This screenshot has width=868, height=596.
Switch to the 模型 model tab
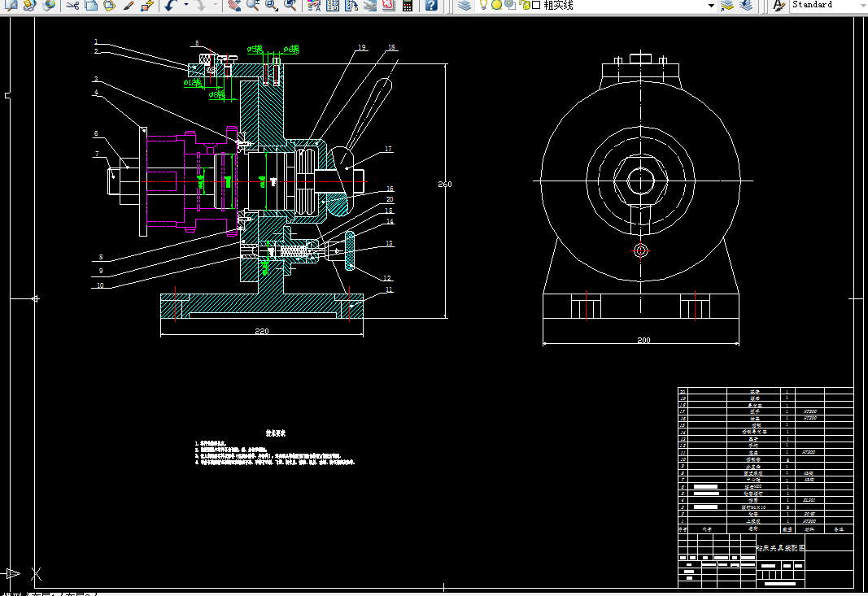point(14,594)
